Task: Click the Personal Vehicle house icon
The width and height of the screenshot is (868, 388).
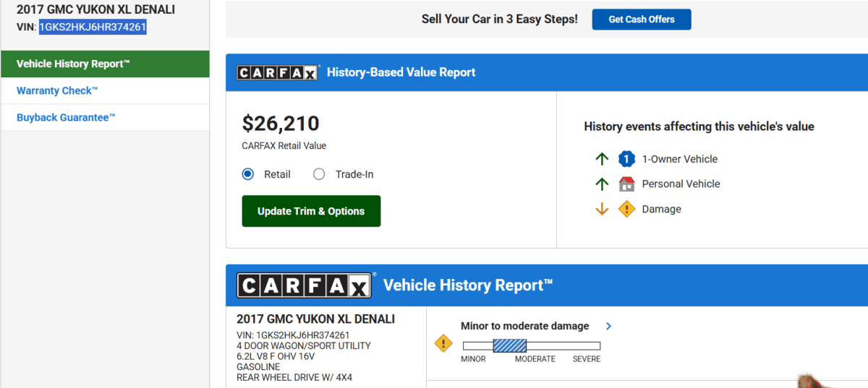Action: click(x=626, y=184)
